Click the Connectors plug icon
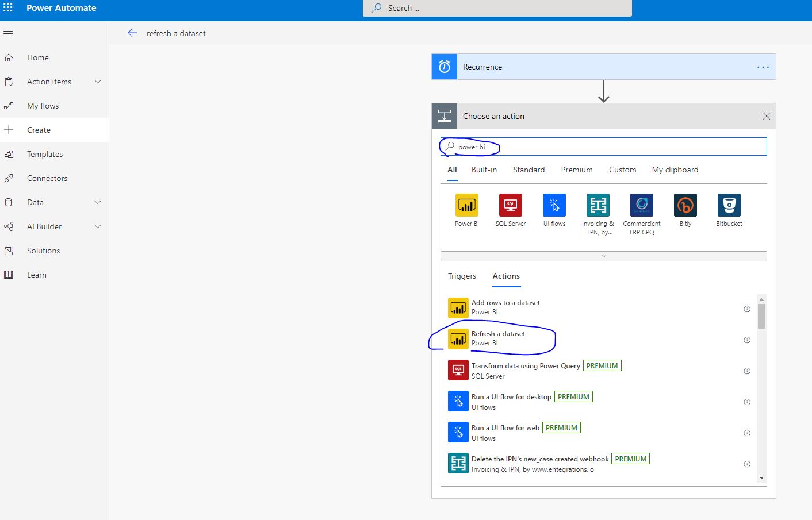 9,178
